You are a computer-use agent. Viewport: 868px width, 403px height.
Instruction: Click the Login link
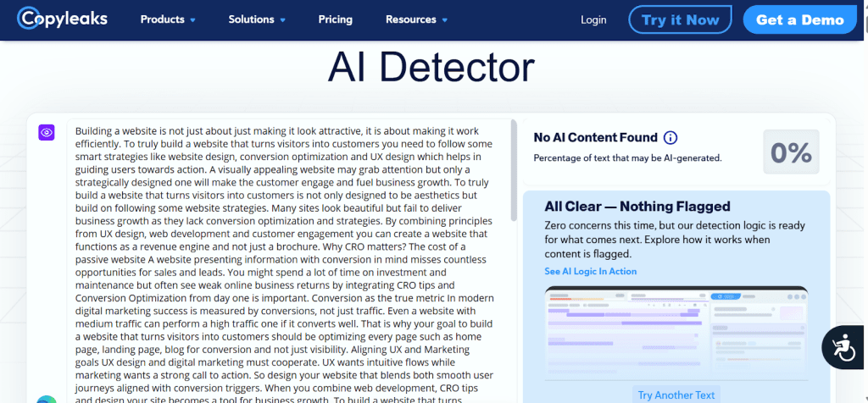pyautogui.click(x=593, y=19)
